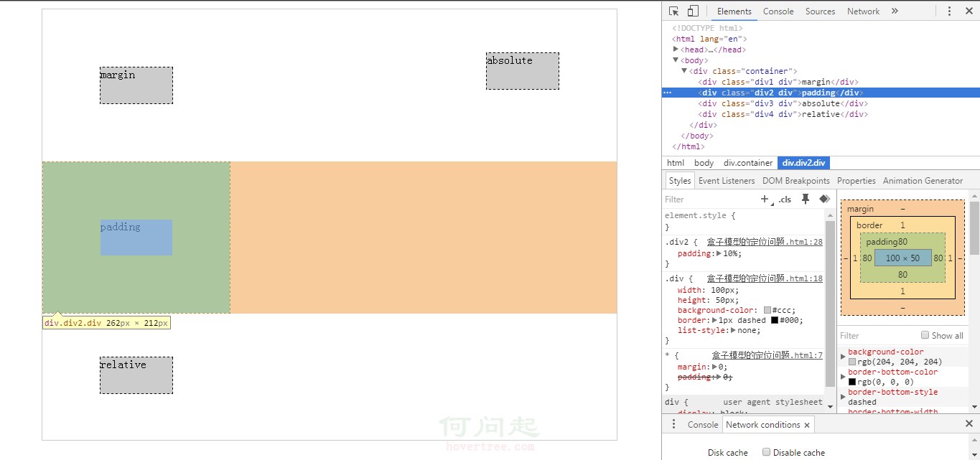
Task: Click the div.container breadcrumb
Action: tap(748, 163)
